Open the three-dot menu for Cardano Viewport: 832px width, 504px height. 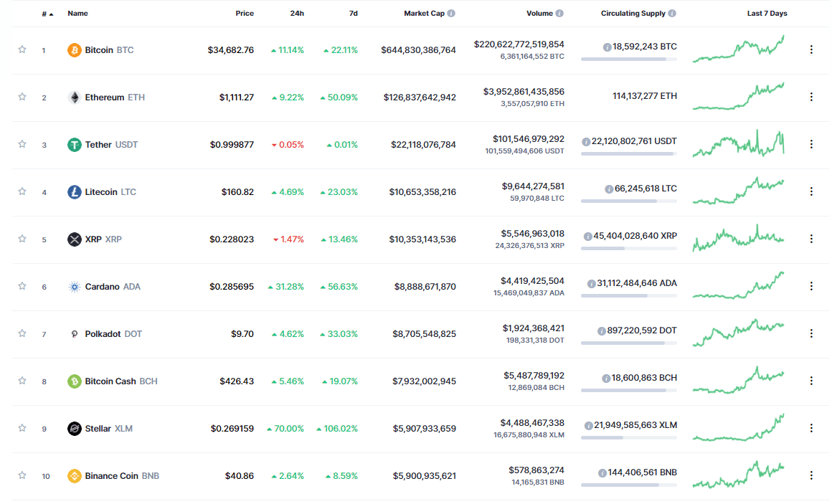[x=811, y=286]
